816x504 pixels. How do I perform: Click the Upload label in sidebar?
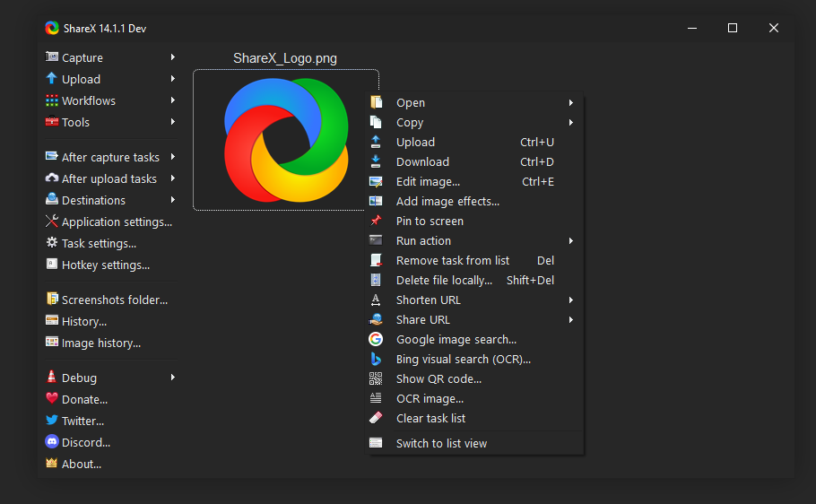point(82,79)
